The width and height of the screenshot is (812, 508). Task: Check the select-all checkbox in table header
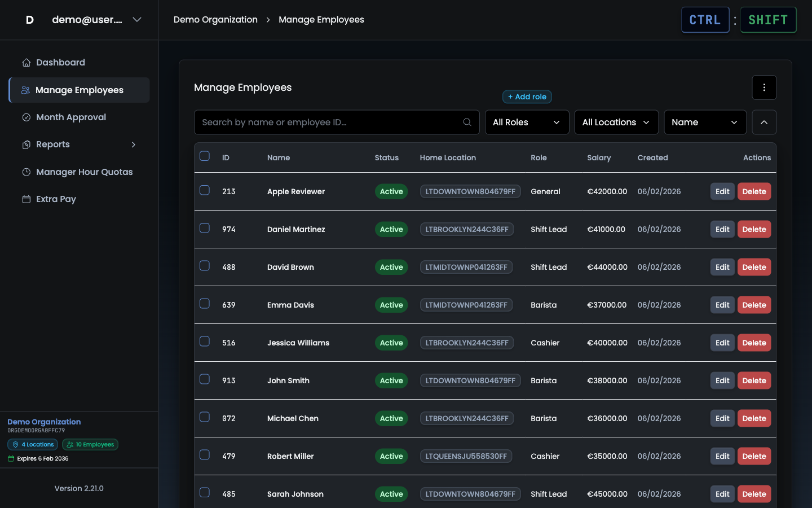point(204,156)
